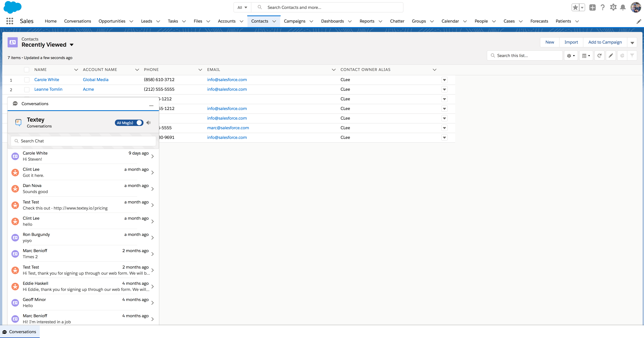This screenshot has width=644, height=338.
Task: Open more actions dropdown beside Add to Campaign
Action: point(632,42)
